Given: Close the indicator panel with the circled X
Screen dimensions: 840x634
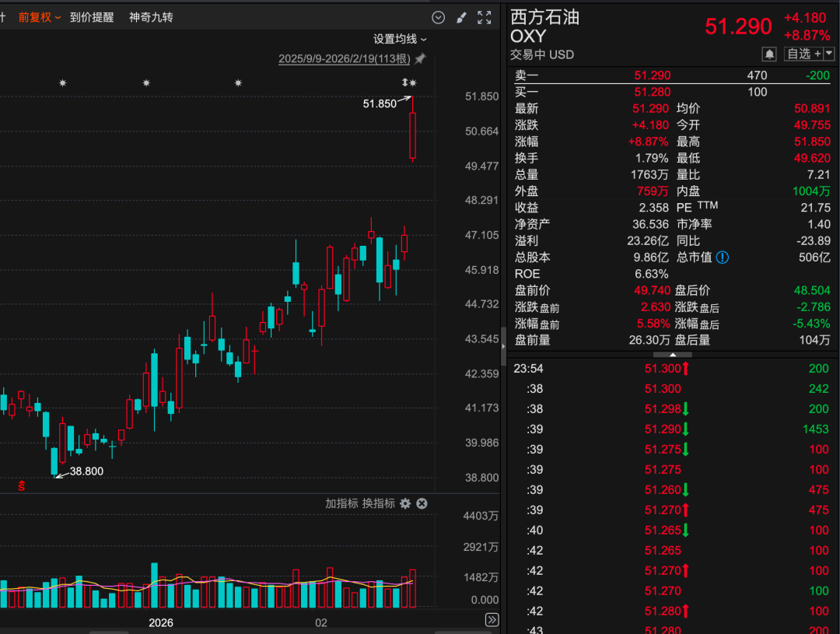Looking at the screenshot, I should click(x=422, y=504).
